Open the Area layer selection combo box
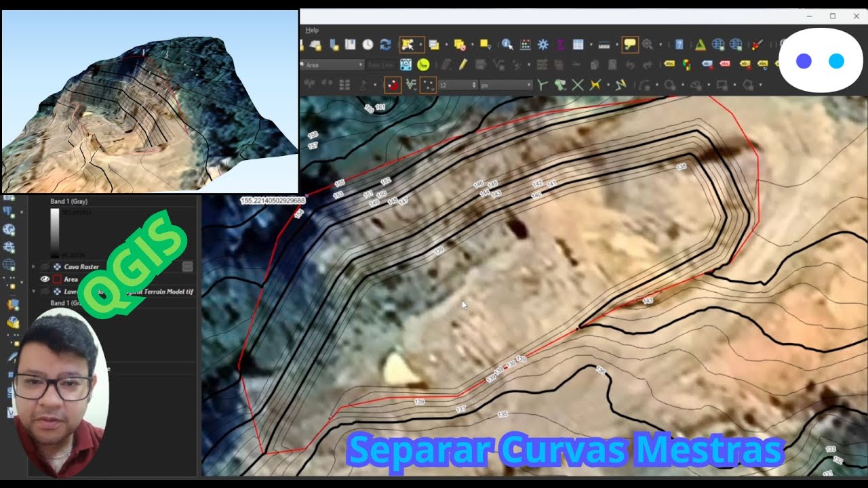868x488 pixels. coord(332,65)
